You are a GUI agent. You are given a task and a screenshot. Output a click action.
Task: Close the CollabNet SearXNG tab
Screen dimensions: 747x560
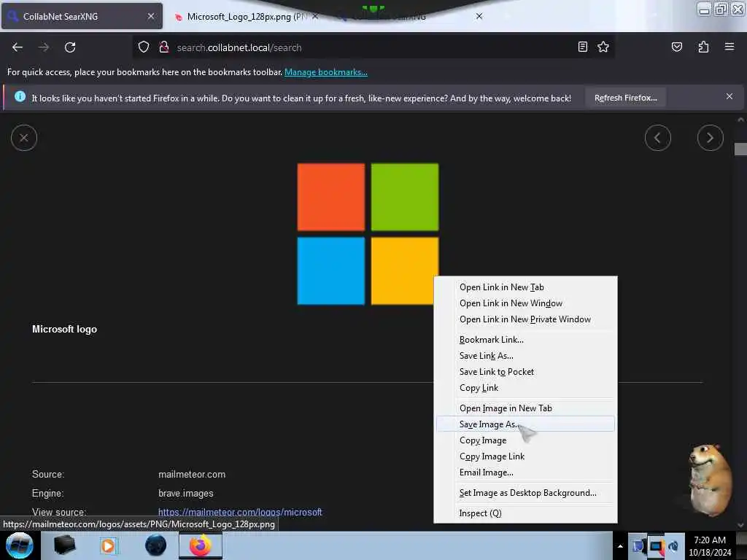[x=150, y=16]
